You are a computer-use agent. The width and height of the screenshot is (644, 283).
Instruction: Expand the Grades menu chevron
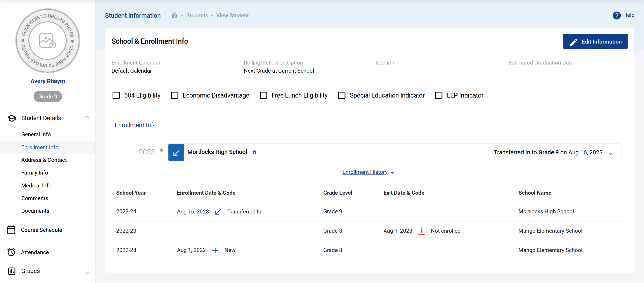(87, 273)
